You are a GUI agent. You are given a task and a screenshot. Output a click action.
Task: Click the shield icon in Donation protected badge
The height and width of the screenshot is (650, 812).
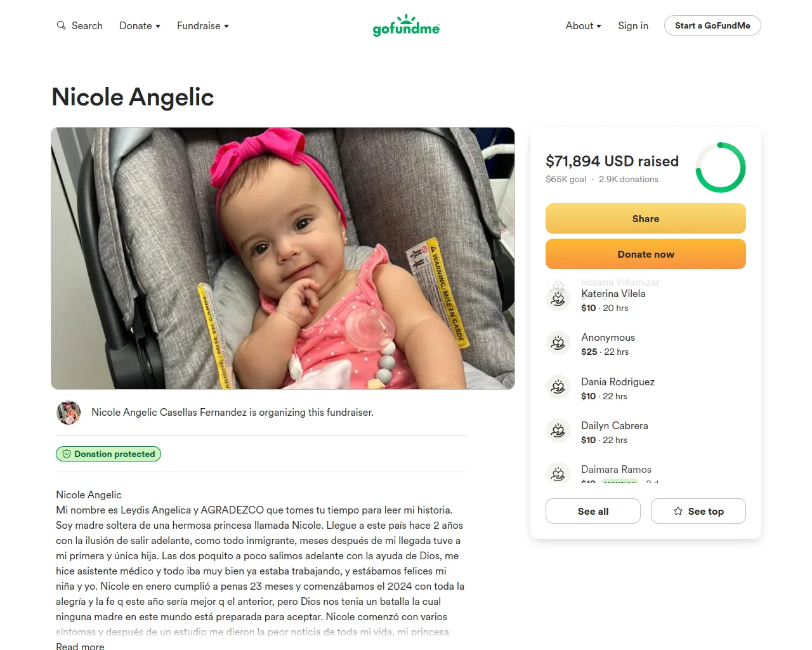click(67, 454)
